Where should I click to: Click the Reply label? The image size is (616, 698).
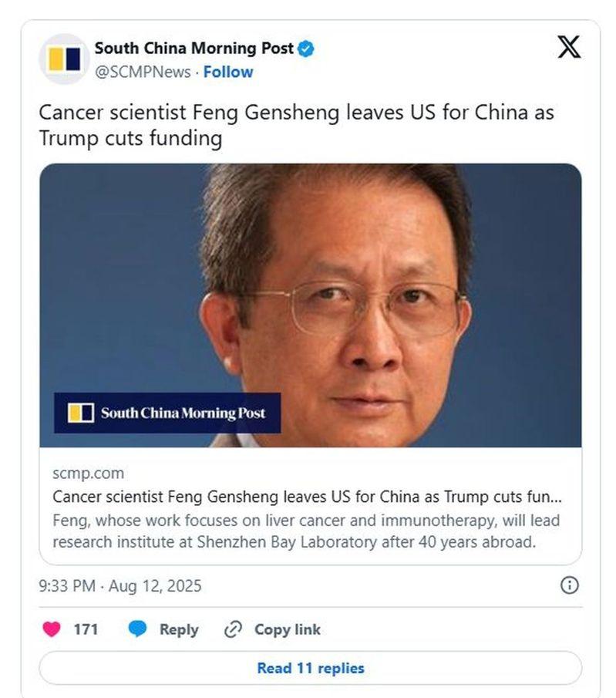[x=179, y=629]
